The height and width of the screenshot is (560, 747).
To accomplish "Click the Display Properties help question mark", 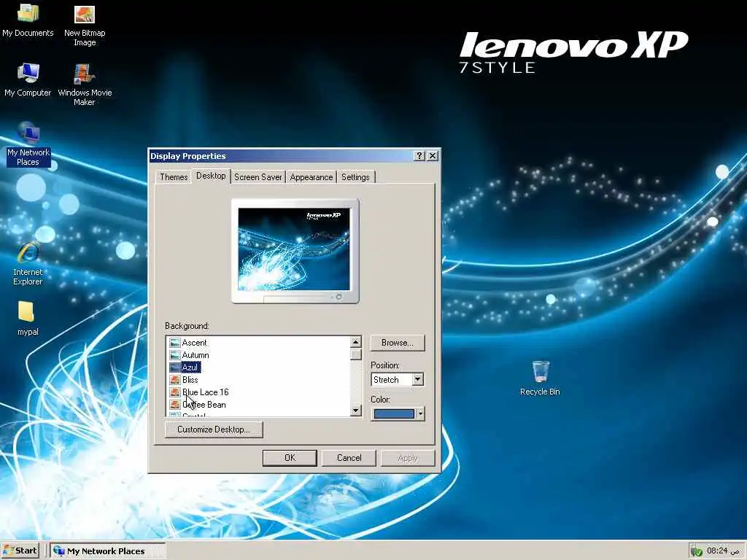I will coord(419,156).
